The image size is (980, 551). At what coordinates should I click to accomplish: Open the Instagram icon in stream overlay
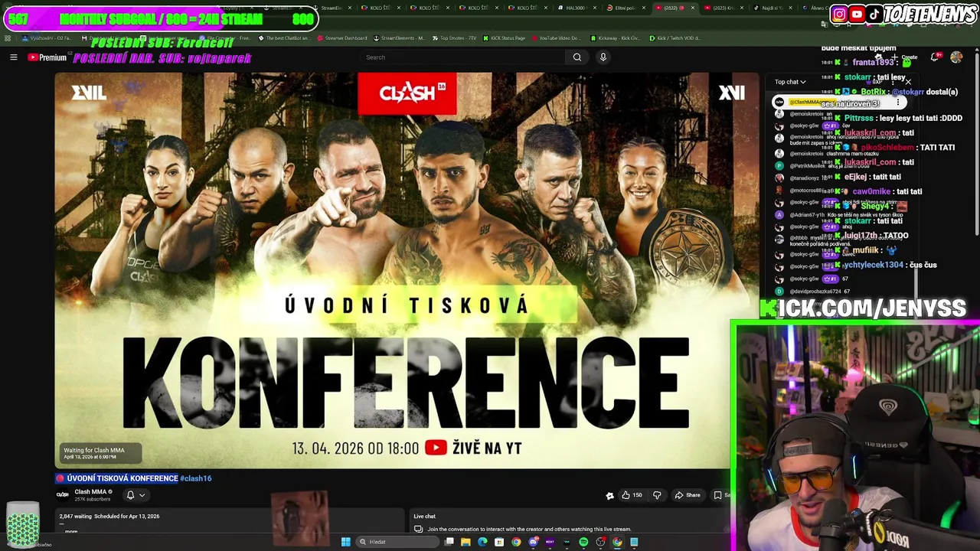click(839, 14)
